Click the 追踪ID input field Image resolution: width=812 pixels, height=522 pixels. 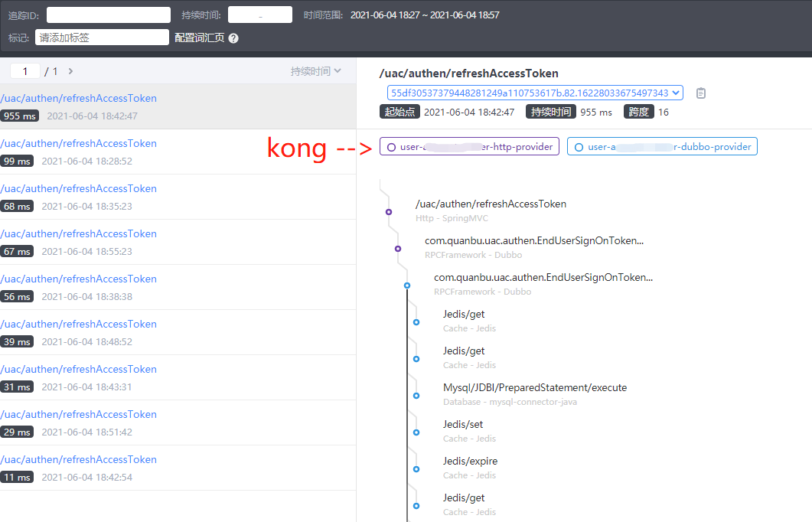(108, 15)
